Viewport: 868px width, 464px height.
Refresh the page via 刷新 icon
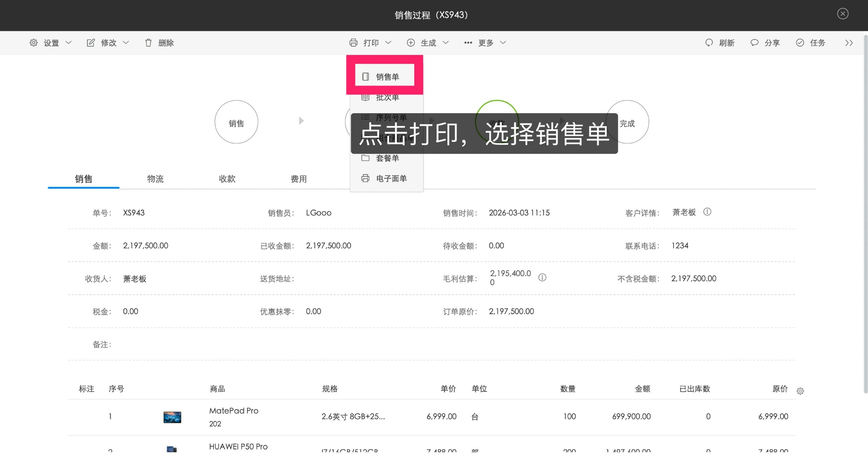point(709,42)
